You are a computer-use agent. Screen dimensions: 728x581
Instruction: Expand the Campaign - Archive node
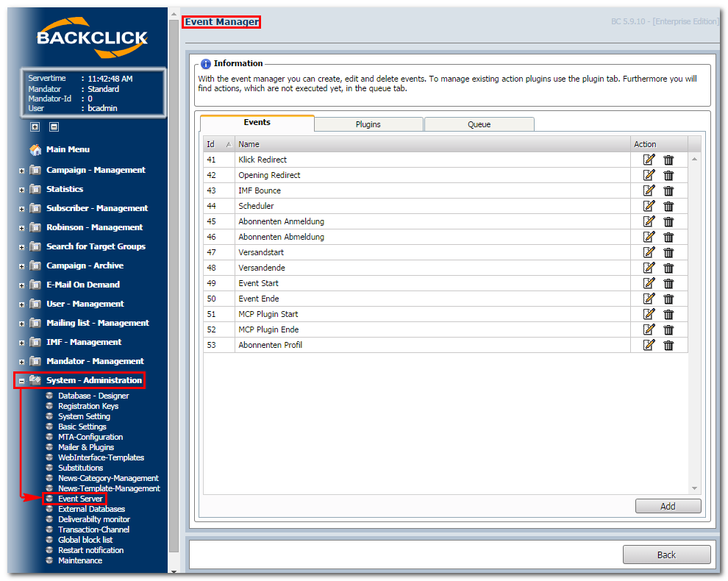pos(21,266)
